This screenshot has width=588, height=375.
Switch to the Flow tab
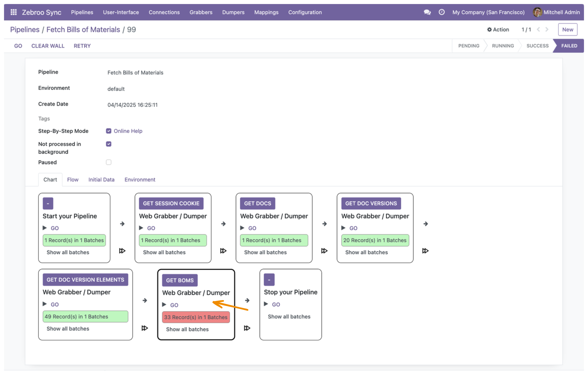[x=73, y=179]
